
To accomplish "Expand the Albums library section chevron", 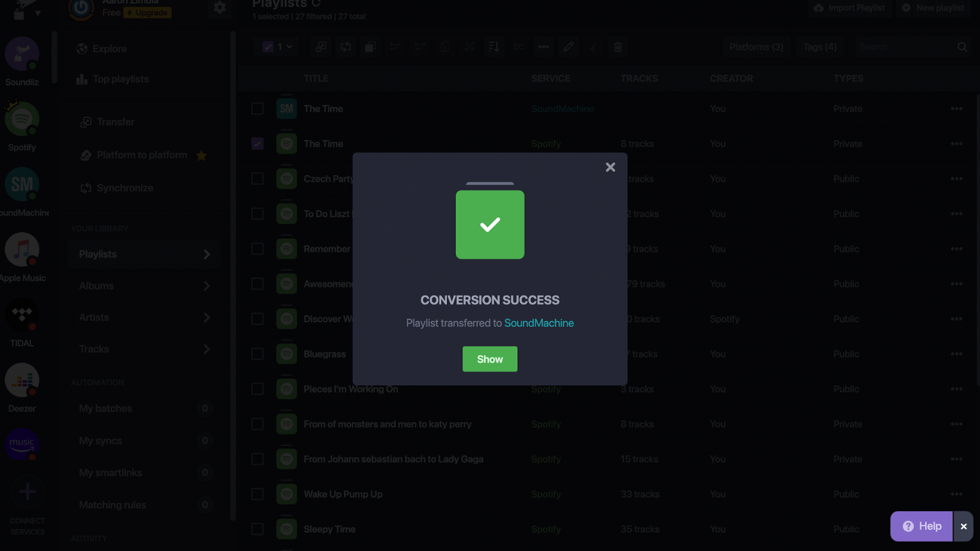I will [x=206, y=286].
